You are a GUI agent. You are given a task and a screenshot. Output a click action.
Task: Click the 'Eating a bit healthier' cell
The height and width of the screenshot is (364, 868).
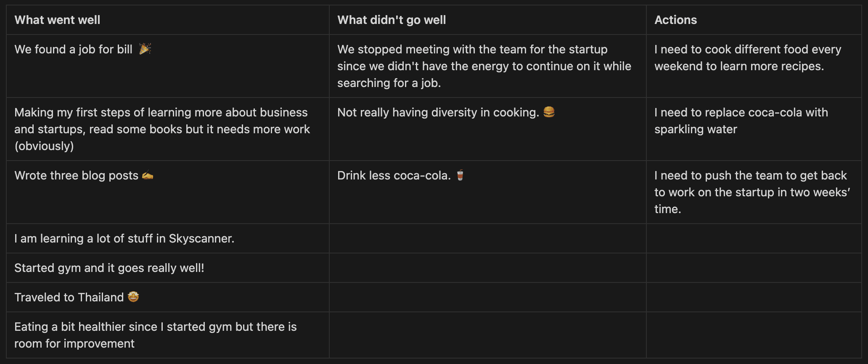[168, 335]
